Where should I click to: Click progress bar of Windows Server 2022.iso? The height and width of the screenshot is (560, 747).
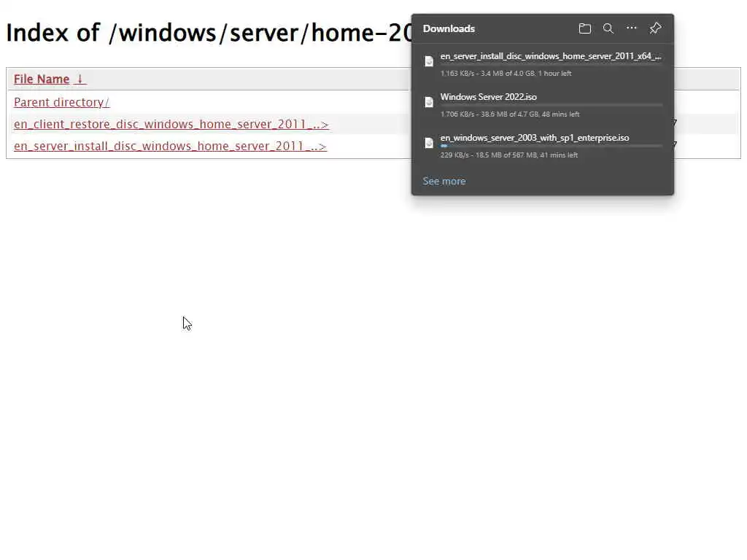(551, 105)
